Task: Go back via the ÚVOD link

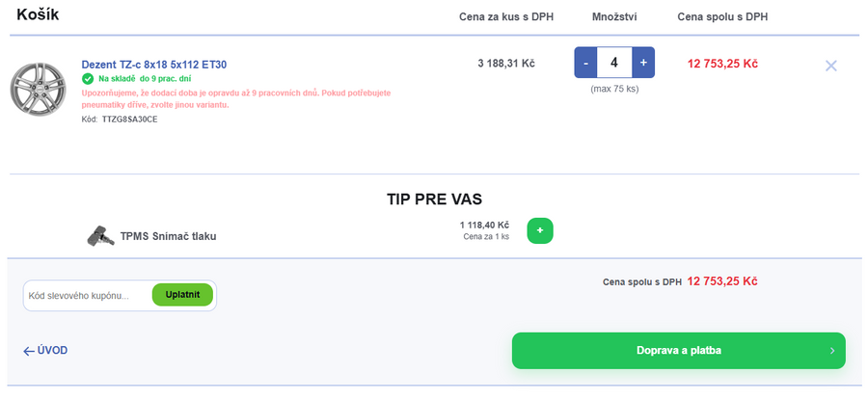Action: 52,351
